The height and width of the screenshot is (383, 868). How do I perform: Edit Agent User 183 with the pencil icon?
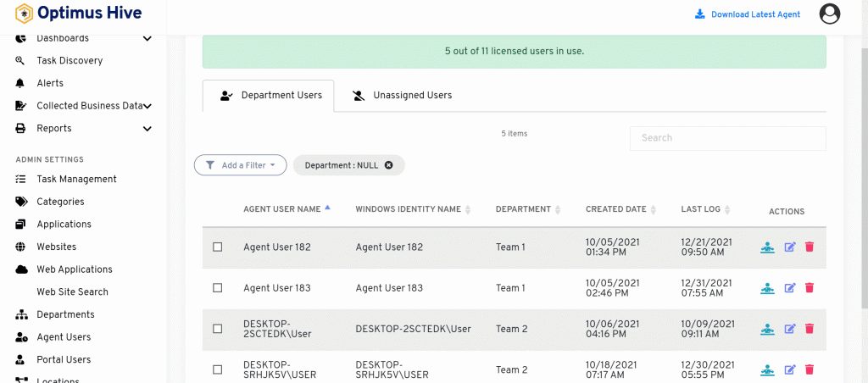click(x=790, y=288)
